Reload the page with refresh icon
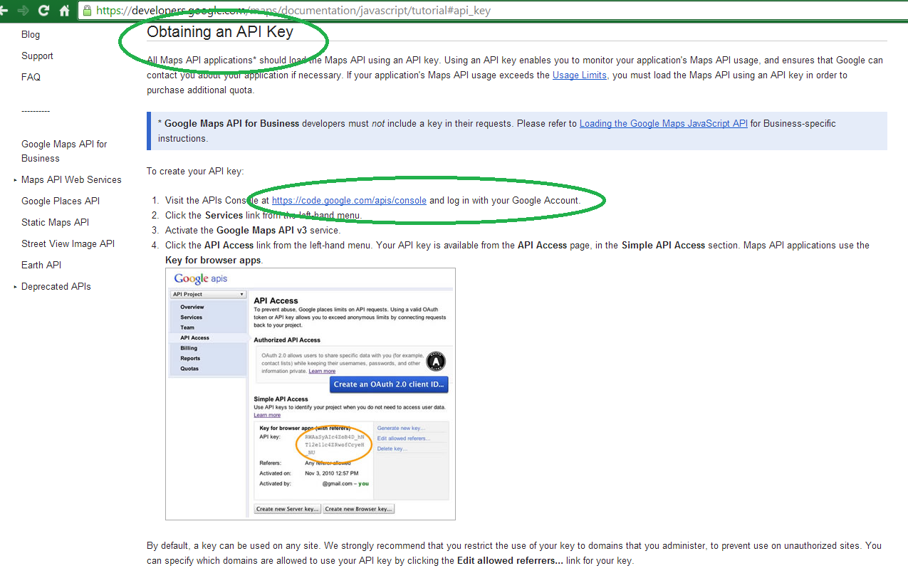The height and width of the screenshot is (588, 908). 43,11
